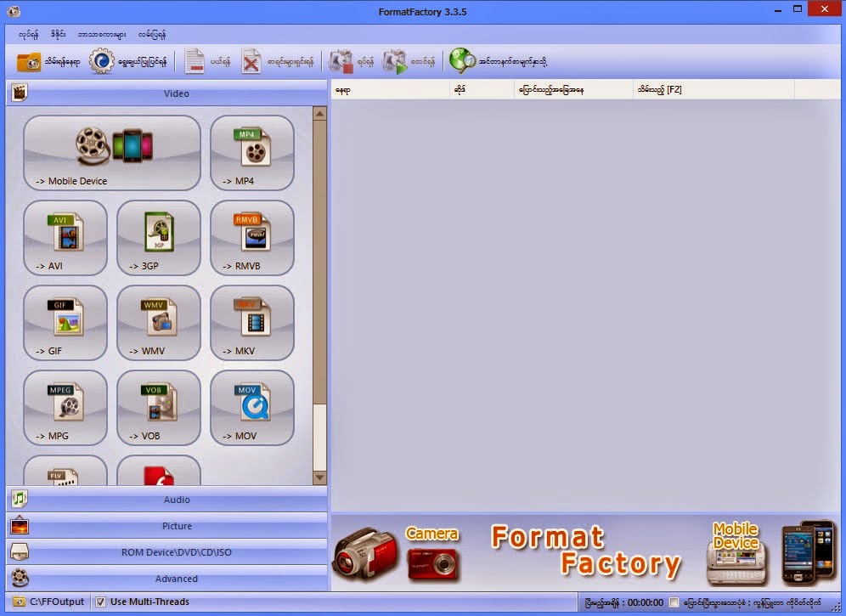Open the second menu bar item

click(x=58, y=35)
